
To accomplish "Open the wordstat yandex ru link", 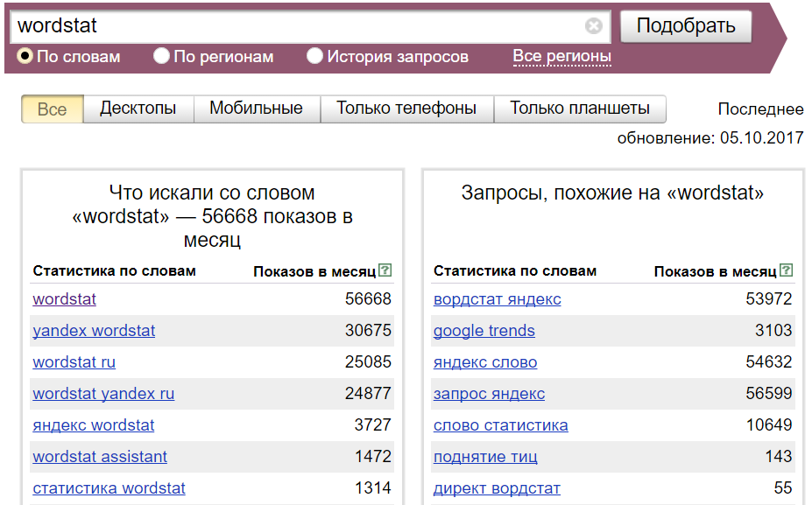I will click(103, 394).
